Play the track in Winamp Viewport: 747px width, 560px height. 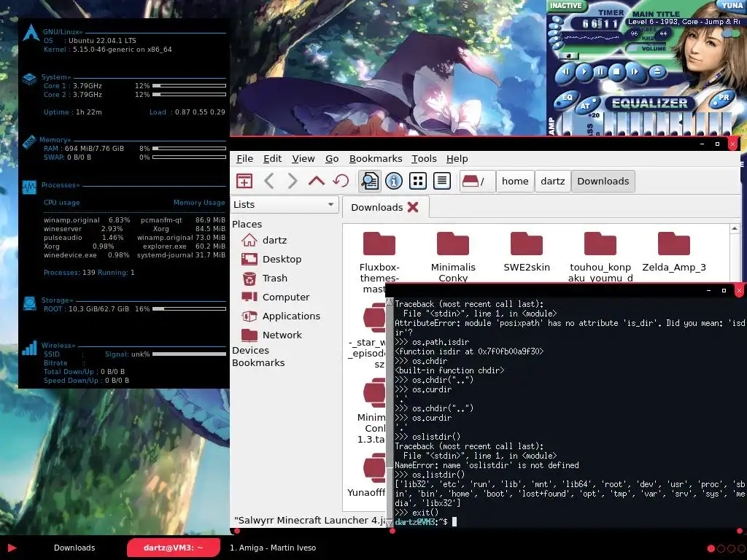point(584,72)
